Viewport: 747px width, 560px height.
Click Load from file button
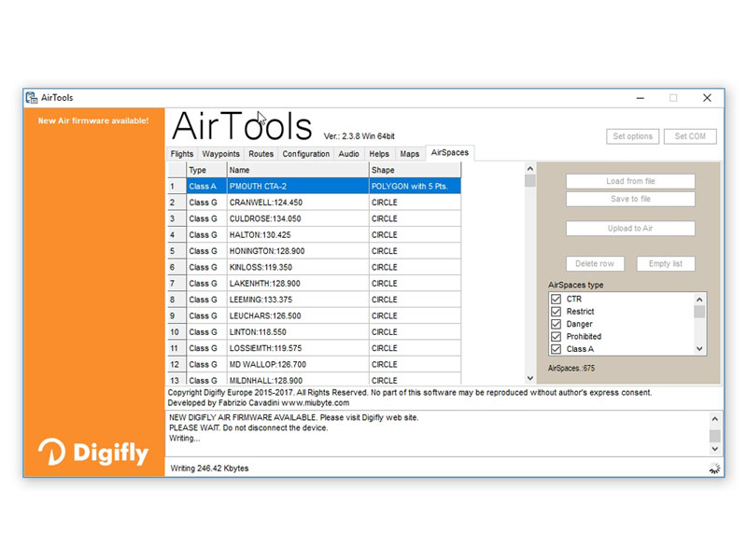click(x=630, y=181)
